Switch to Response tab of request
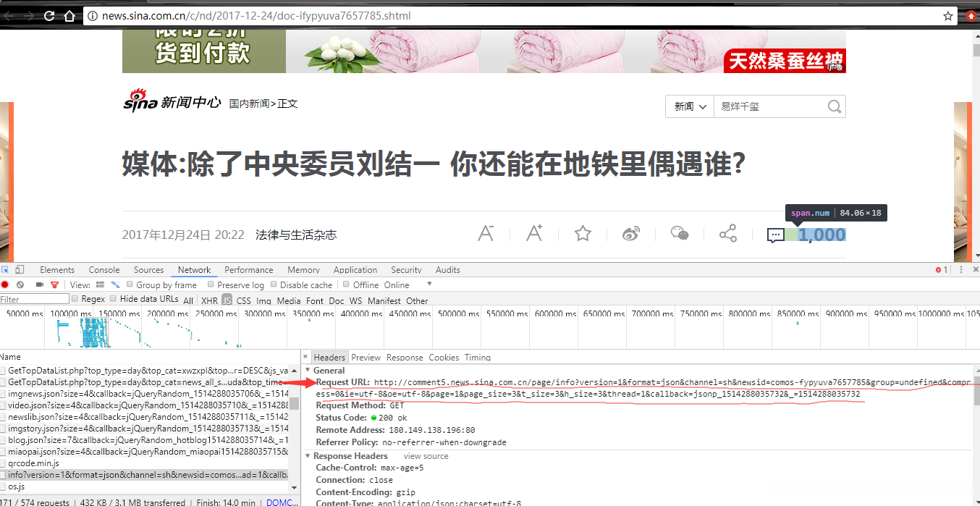This screenshot has width=980, height=506. tap(405, 357)
